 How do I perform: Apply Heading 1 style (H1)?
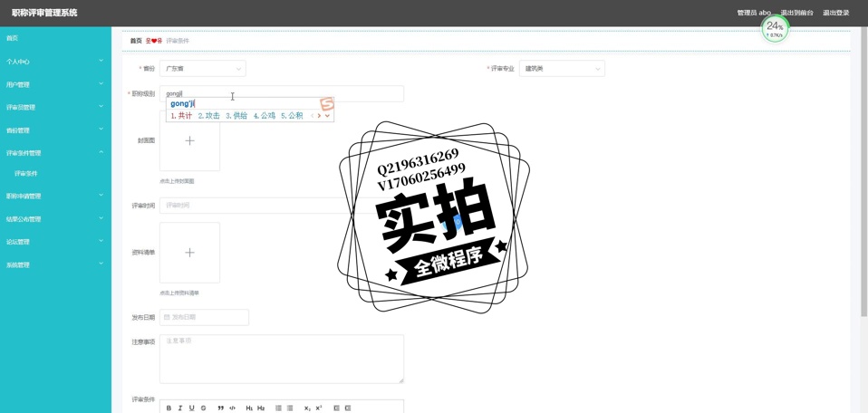(249, 408)
